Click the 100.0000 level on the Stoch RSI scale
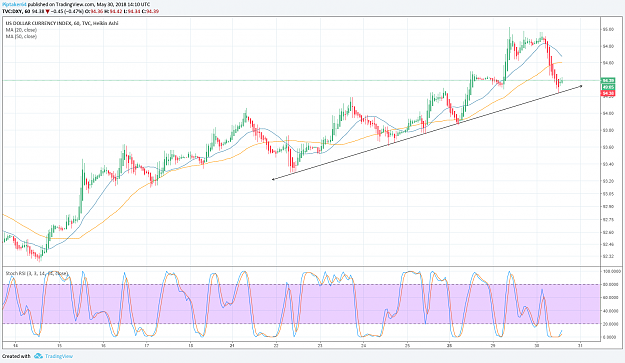The height and width of the screenshot is (363, 625). click(611, 271)
